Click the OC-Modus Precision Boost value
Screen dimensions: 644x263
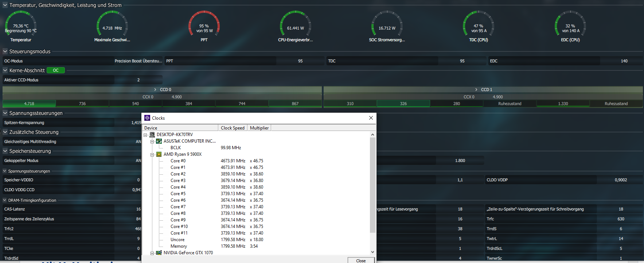138,61
